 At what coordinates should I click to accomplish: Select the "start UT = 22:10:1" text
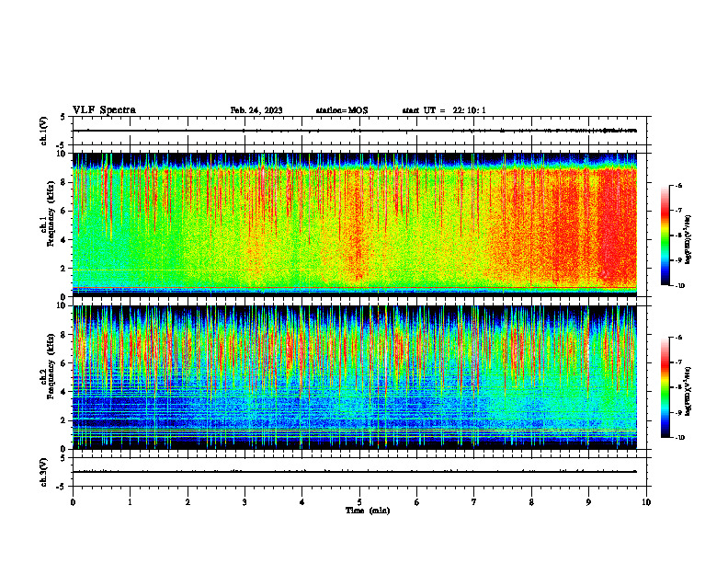coord(444,110)
